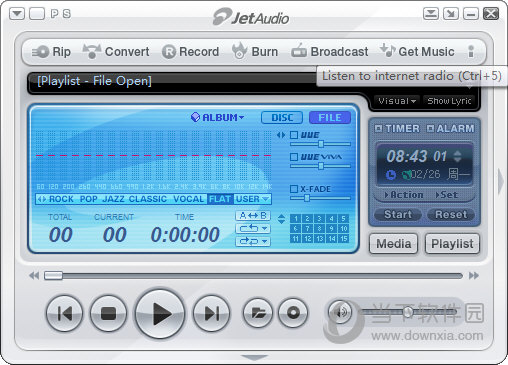508x365 pixels.
Task: Toggle A-B repeat button
Action: click(x=253, y=216)
